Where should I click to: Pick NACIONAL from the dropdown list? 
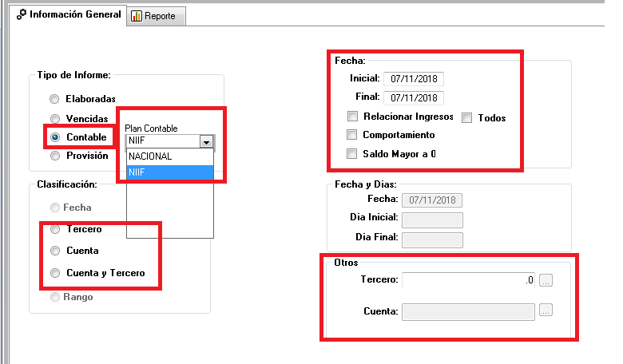point(170,156)
